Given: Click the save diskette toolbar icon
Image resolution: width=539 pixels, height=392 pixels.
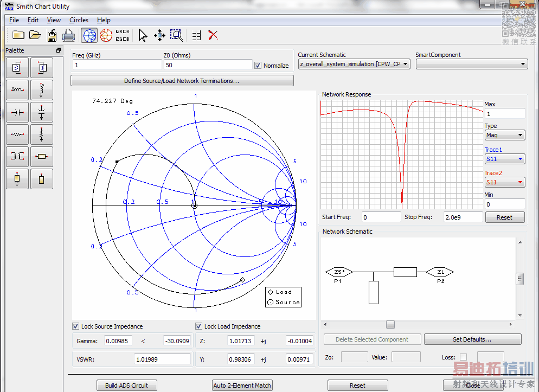Looking at the screenshot, I should (52, 35).
